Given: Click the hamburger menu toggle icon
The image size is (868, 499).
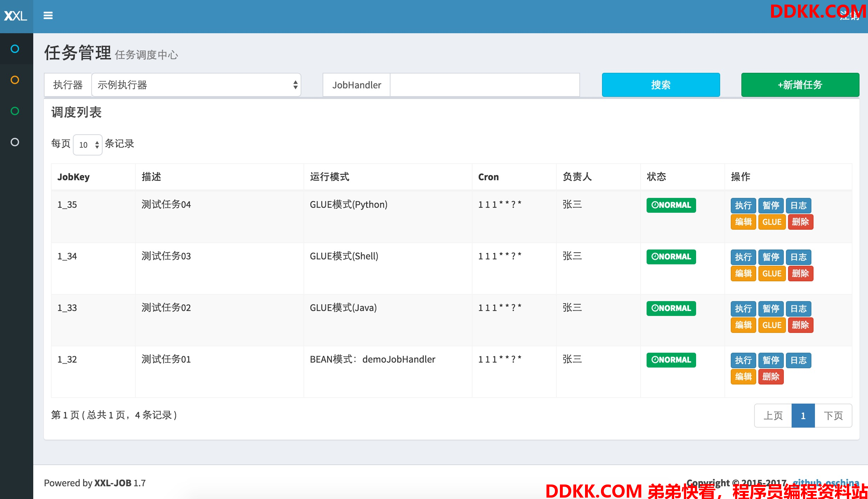Looking at the screenshot, I should (48, 16).
